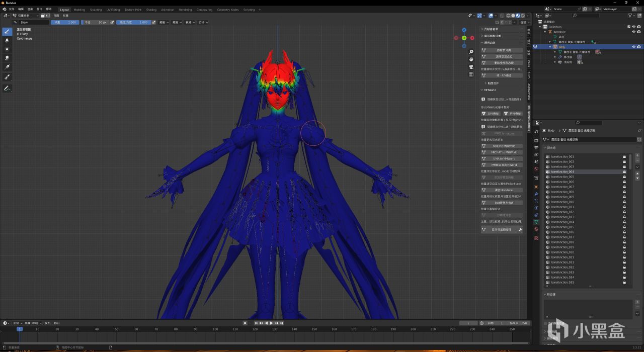The image size is (644, 352).
Task: Click the zoom magnifier viewport icon
Action: tap(471, 52)
